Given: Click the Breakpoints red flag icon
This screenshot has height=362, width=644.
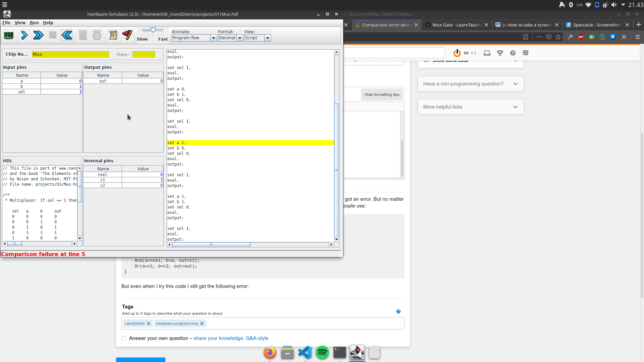Looking at the screenshot, I should tap(127, 35).
